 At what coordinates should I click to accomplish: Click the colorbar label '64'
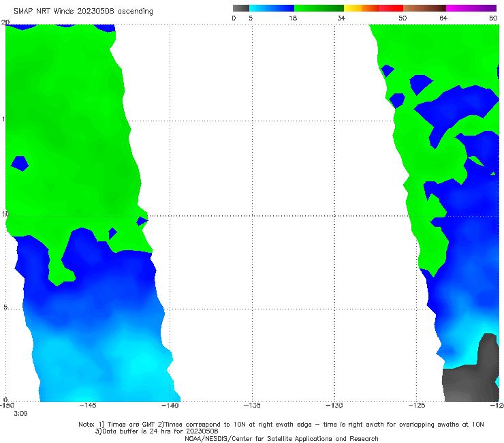(x=443, y=18)
